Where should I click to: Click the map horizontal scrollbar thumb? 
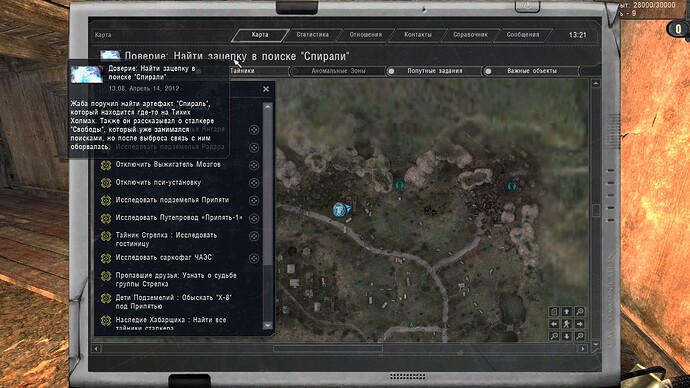pyautogui.click(x=328, y=348)
